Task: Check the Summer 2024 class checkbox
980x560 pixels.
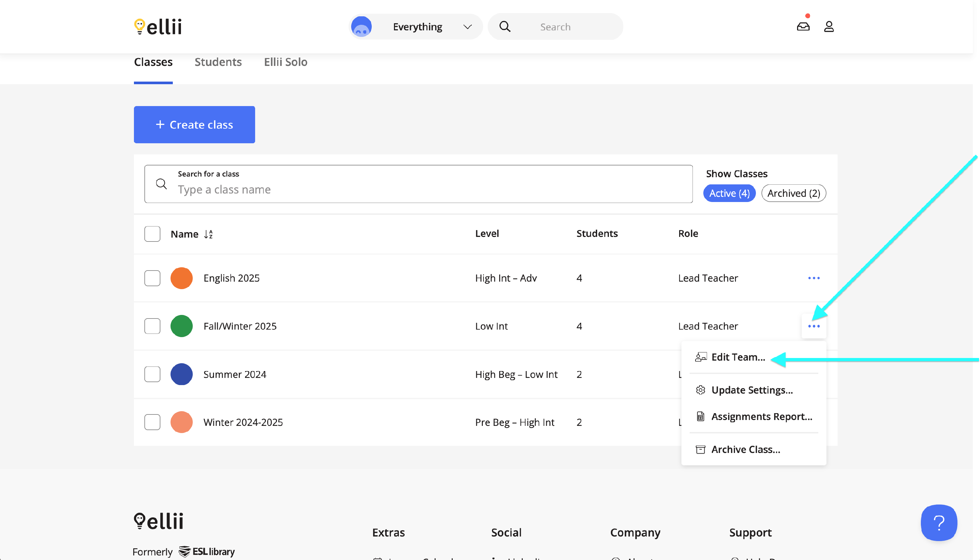Action: click(152, 374)
